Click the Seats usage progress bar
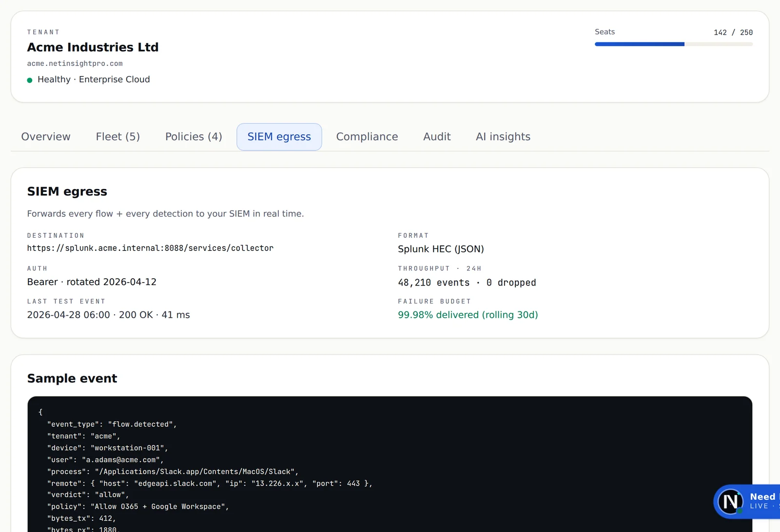 (x=674, y=44)
